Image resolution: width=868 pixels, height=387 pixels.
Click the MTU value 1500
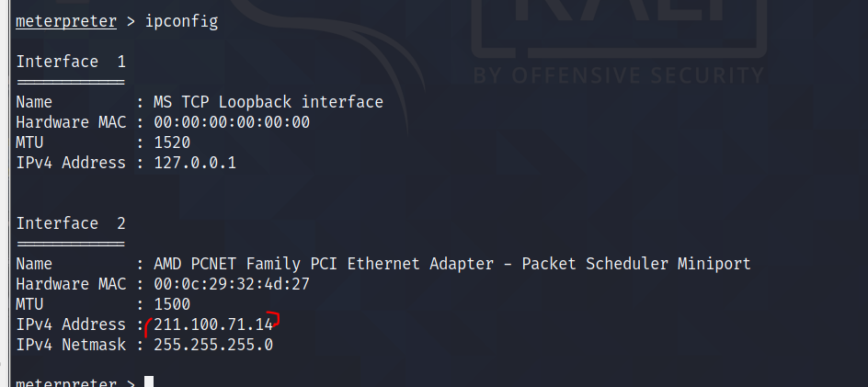click(172, 304)
